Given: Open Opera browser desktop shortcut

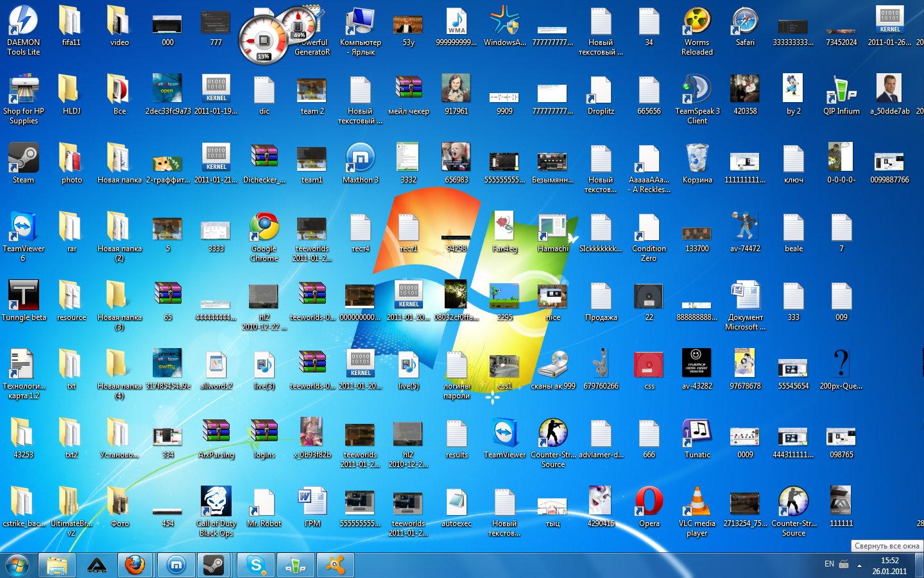Looking at the screenshot, I should [649, 507].
